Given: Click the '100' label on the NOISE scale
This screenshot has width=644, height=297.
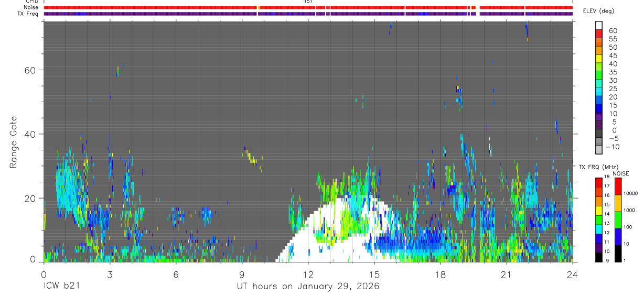Looking at the screenshot, I should [x=628, y=227].
